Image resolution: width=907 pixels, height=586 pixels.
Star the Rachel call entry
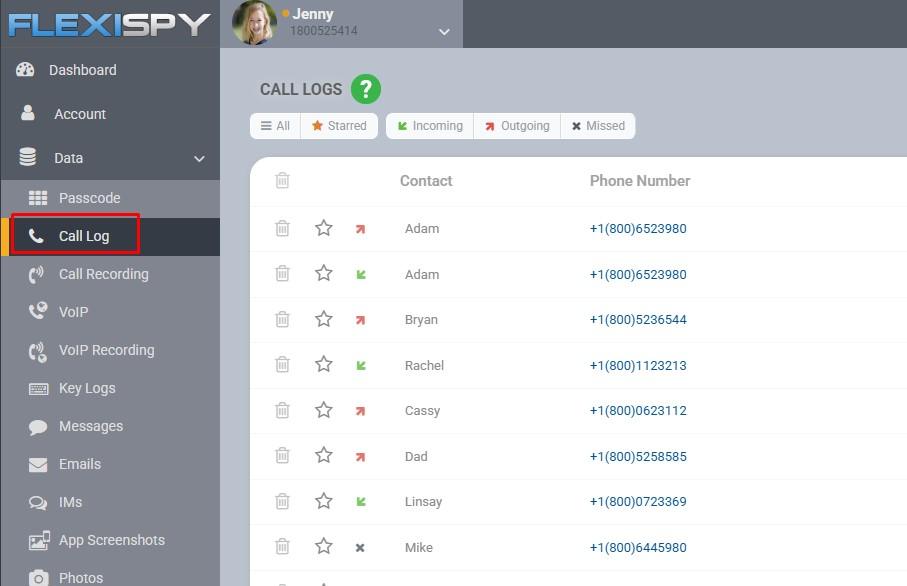[x=324, y=364]
